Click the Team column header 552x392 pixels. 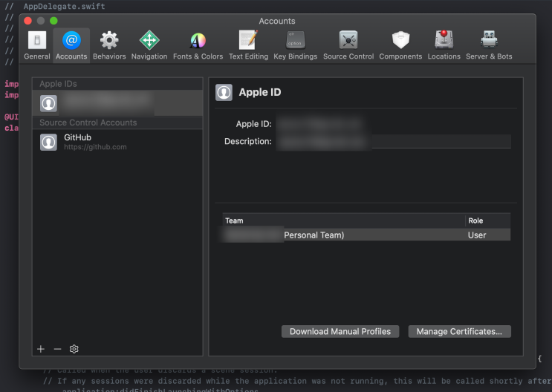click(343, 220)
